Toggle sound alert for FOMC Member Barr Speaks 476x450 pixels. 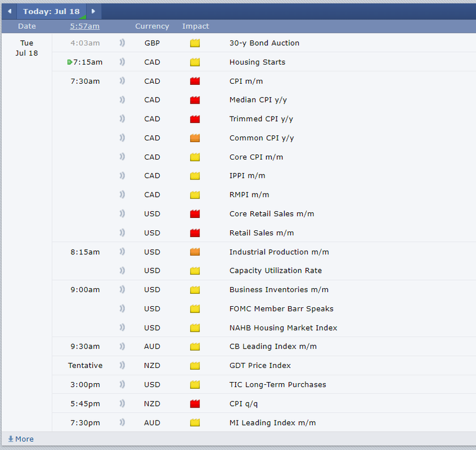pos(122,308)
